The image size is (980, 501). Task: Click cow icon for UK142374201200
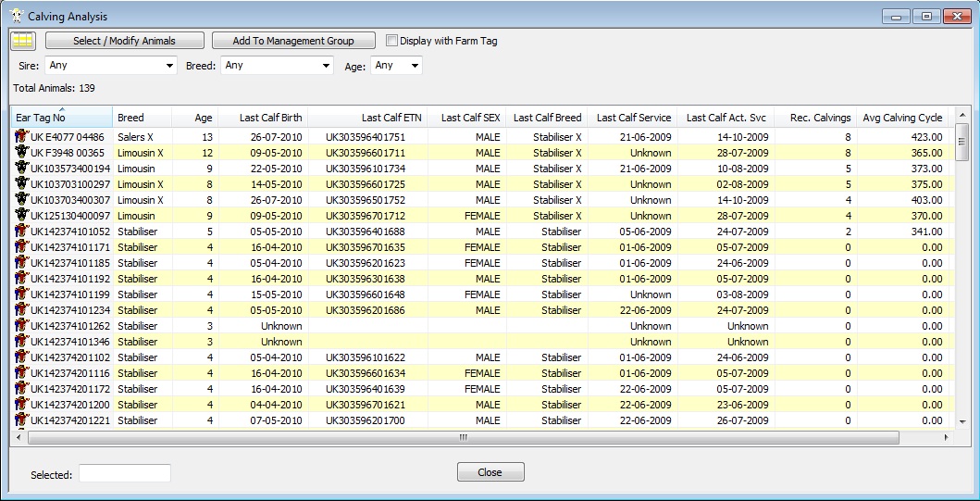click(22, 405)
